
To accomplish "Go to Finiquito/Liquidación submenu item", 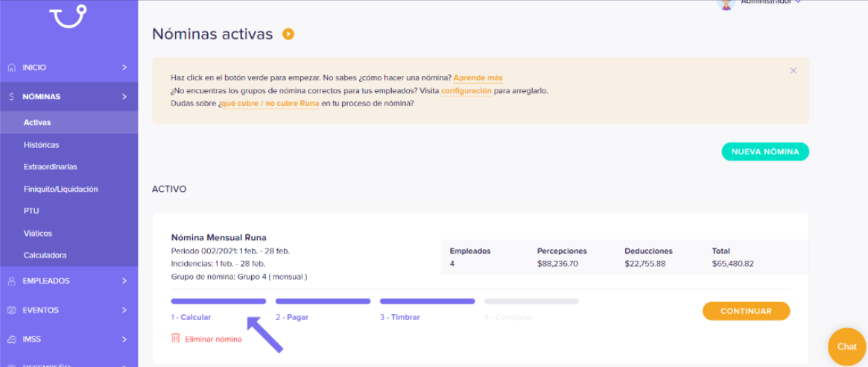I will pyautogui.click(x=61, y=189).
